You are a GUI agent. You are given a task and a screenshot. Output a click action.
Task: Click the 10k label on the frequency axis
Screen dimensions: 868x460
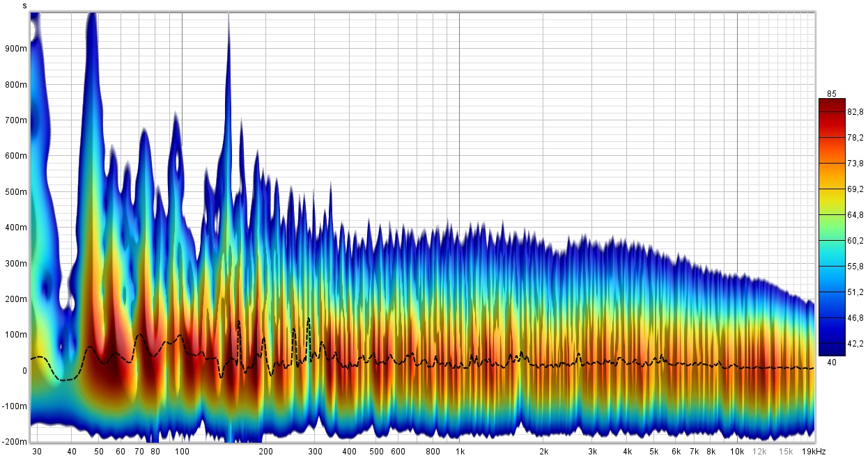736,451
